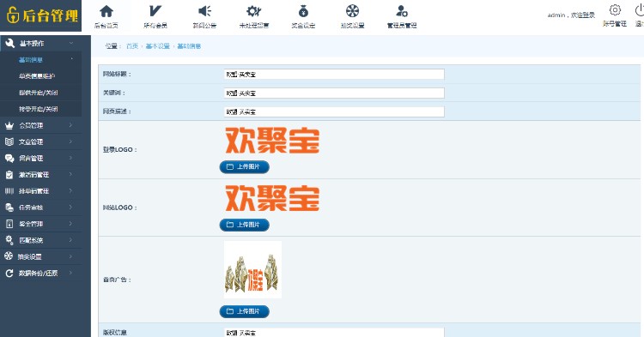Click the 任务审核 sidebar icon
Screen dimensions: 644x337
point(9,208)
